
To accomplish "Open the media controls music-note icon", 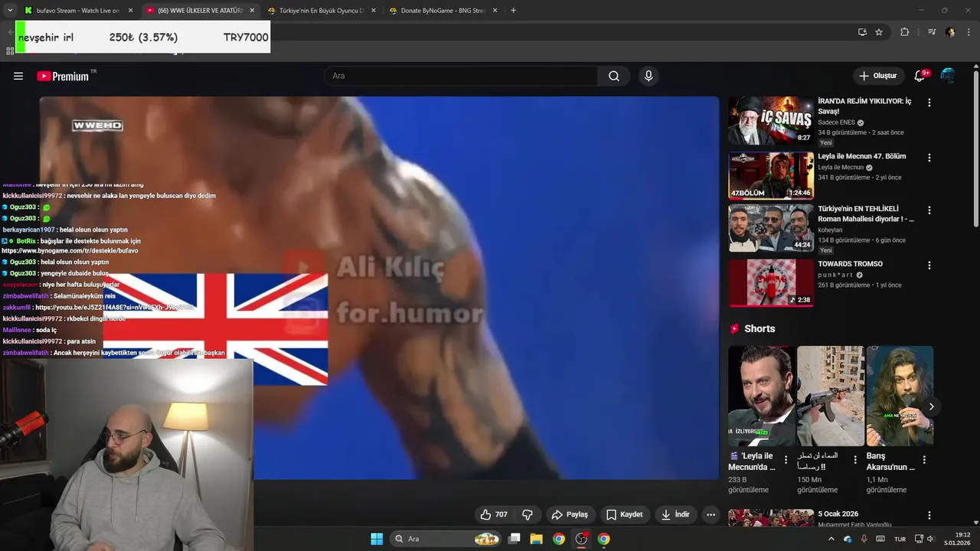I will pos(932,32).
